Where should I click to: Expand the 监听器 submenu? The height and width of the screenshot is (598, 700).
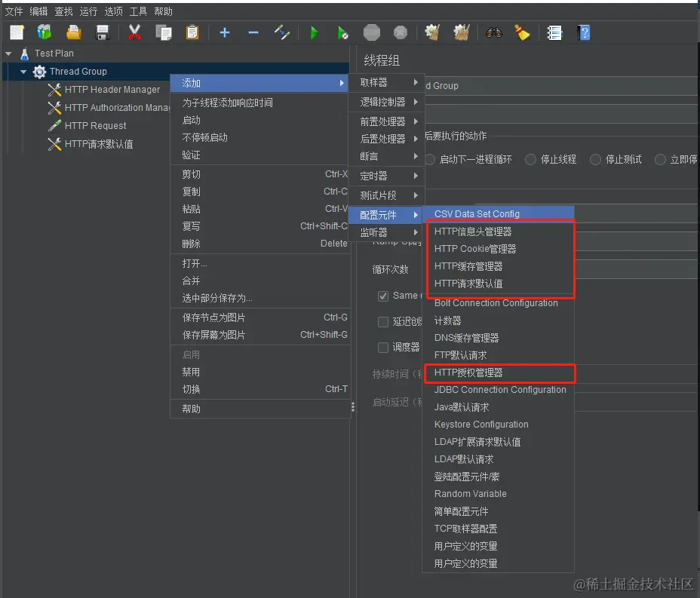pos(387,232)
